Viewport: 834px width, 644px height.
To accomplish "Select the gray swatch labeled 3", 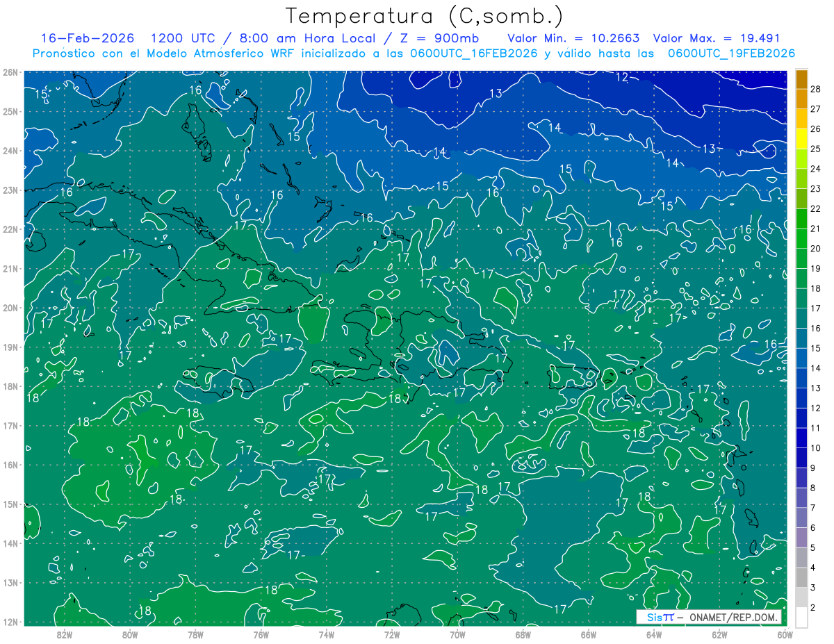I will coord(801,577).
